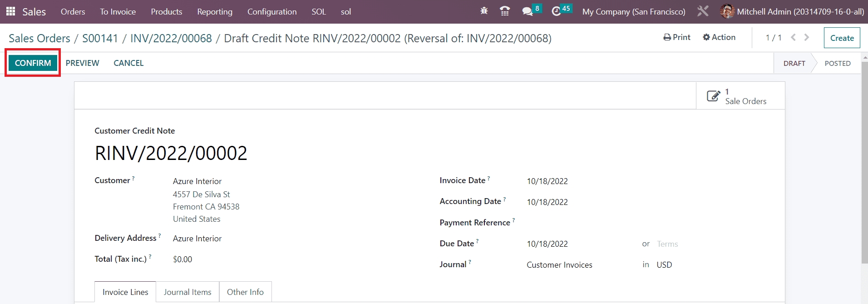This screenshot has width=868, height=304.
Task: Click Mitchell Admin user avatar
Action: [727, 11]
